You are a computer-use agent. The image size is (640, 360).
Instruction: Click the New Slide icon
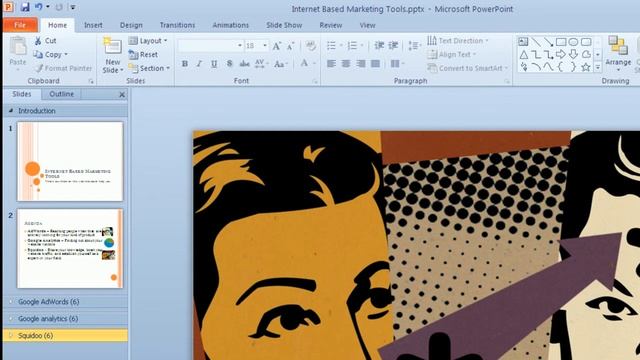112,47
